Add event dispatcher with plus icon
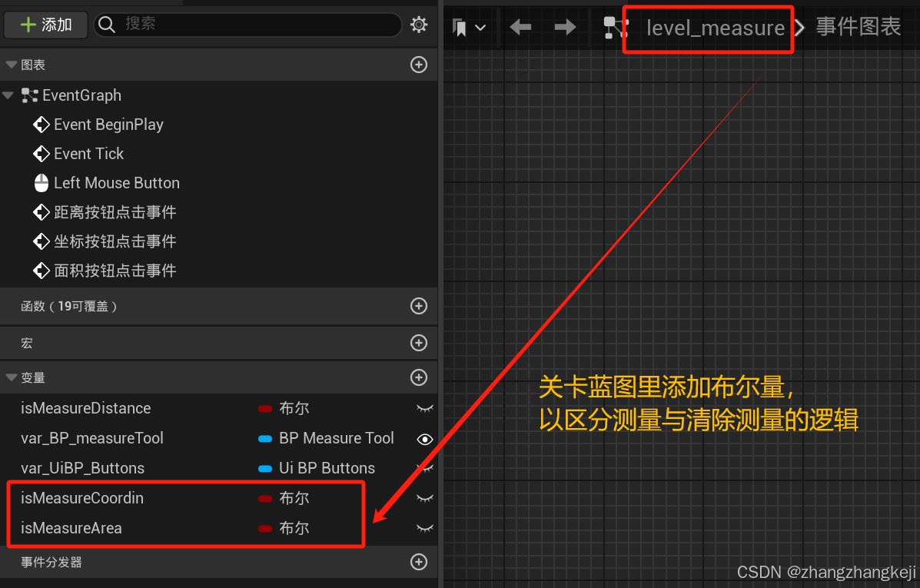Viewport: 920px width, 588px height. coord(418,562)
